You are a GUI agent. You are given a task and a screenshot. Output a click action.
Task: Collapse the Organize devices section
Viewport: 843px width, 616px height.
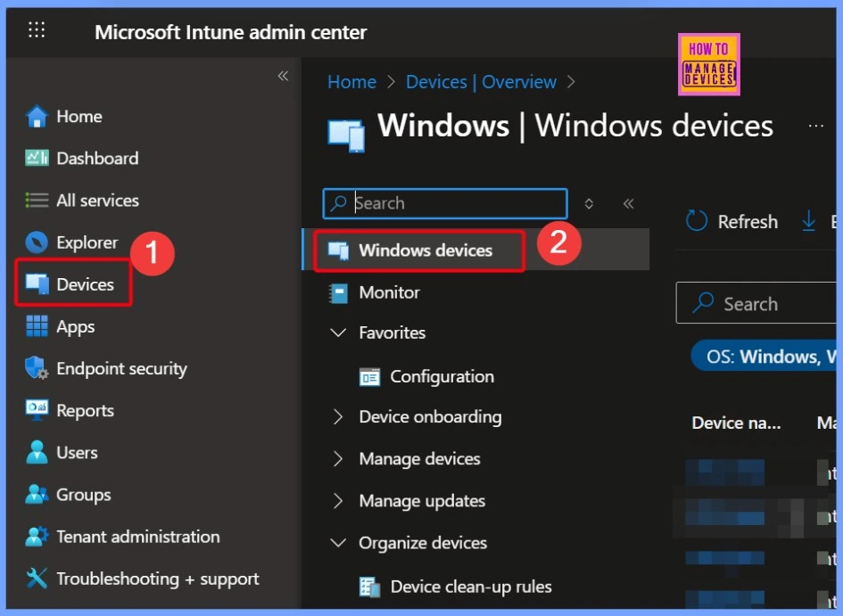[x=337, y=542]
